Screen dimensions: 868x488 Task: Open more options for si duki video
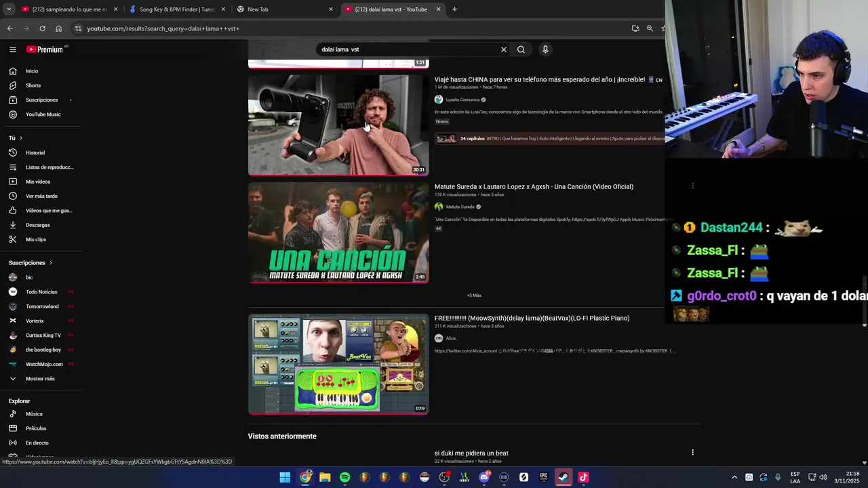point(692,452)
